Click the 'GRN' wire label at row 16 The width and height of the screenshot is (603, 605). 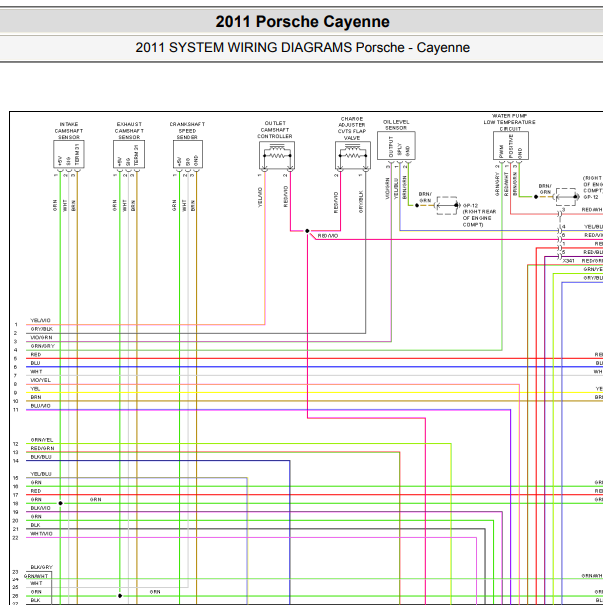pos(36,482)
